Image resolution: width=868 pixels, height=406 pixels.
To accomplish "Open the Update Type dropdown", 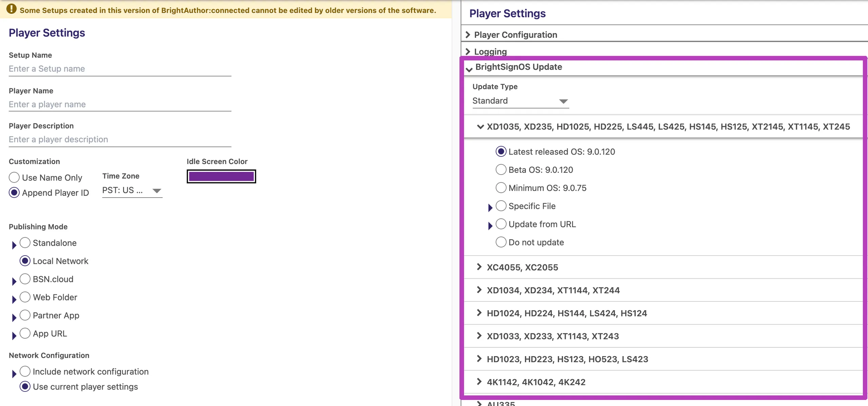I will [x=521, y=101].
